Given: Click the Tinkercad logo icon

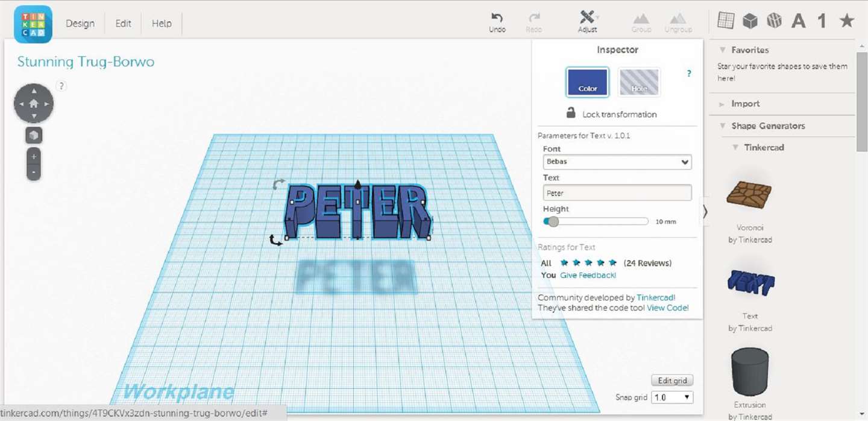Looking at the screenshot, I should 33,24.
